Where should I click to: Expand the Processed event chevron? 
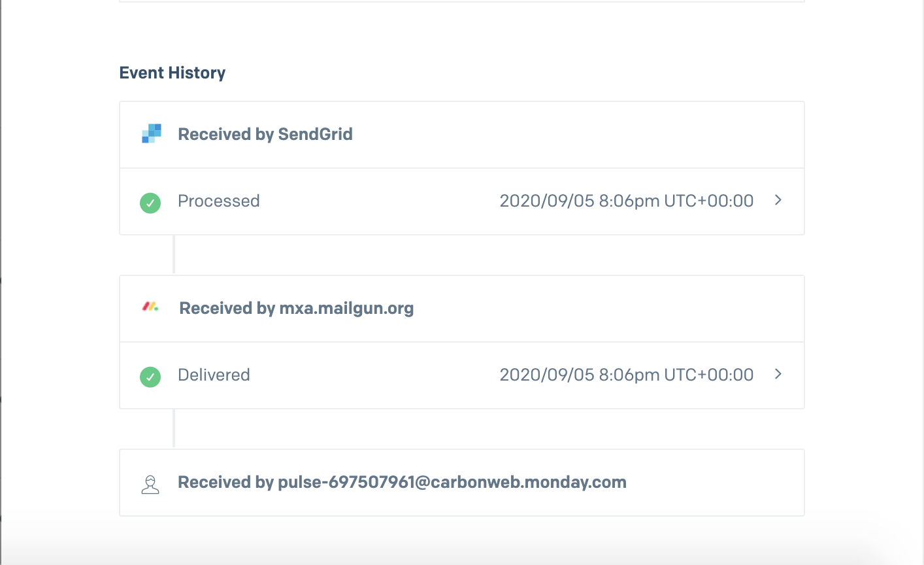778,200
